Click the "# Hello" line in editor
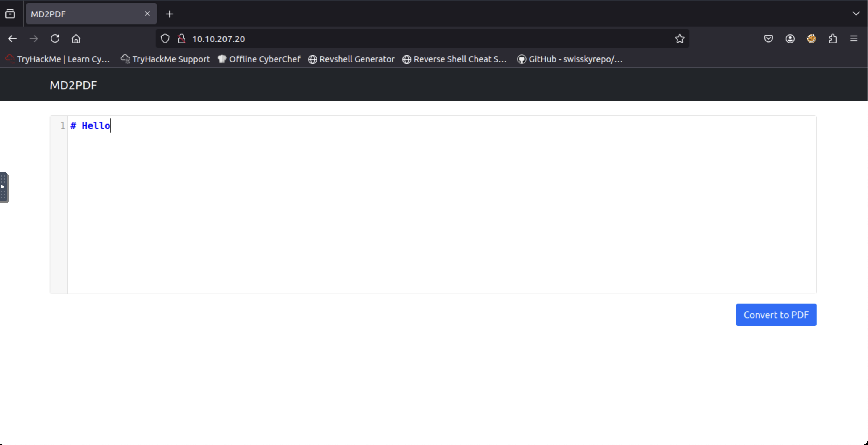This screenshot has height=445, width=868. click(x=90, y=126)
